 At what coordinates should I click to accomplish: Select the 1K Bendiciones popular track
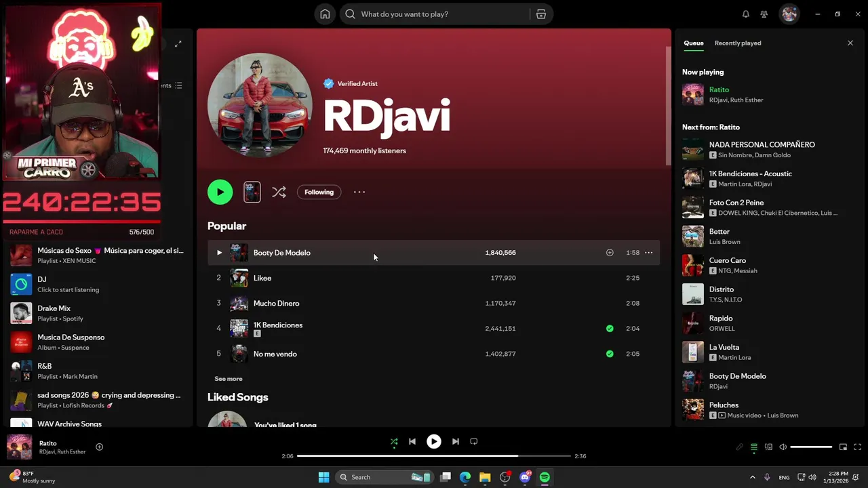tap(433, 329)
